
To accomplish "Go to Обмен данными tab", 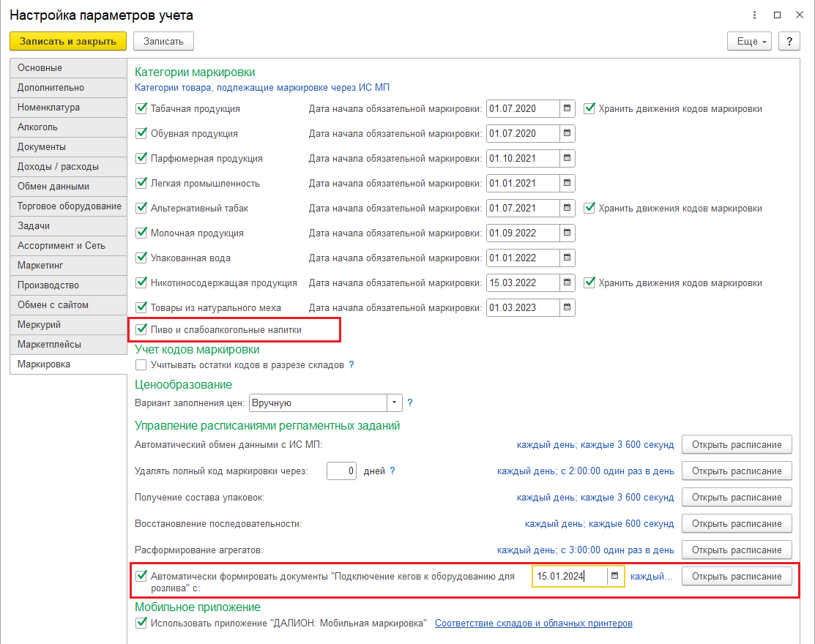I will (x=68, y=187).
